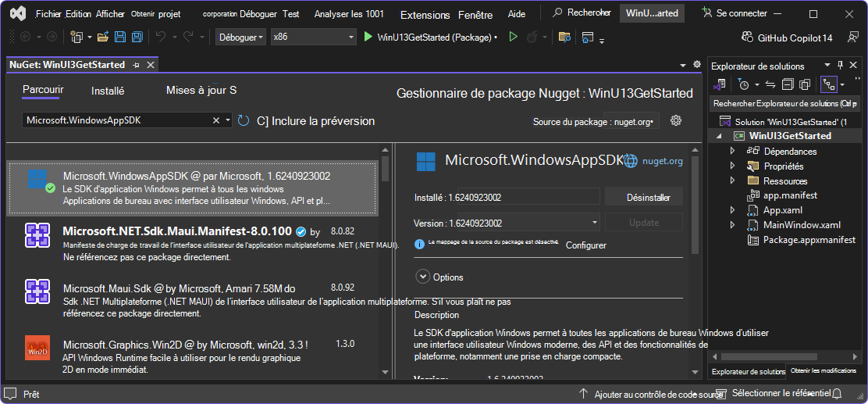Switch to the Parcourir tab
Image resolution: width=868 pixels, height=404 pixels.
pos(43,90)
